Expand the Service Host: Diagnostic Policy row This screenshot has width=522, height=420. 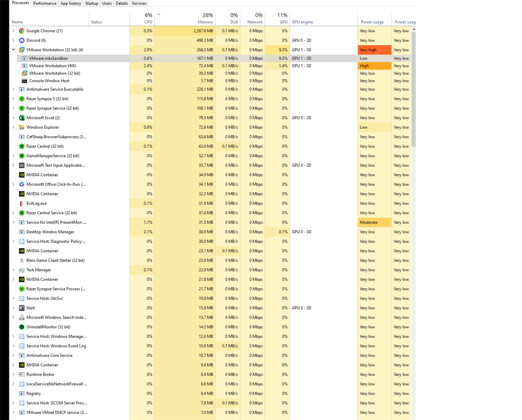pos(13,241)
